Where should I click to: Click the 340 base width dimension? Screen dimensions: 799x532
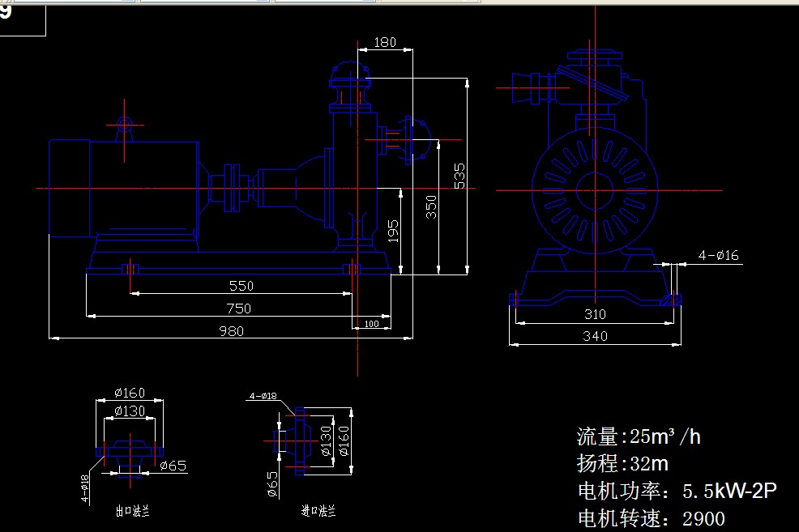[595, 336]
